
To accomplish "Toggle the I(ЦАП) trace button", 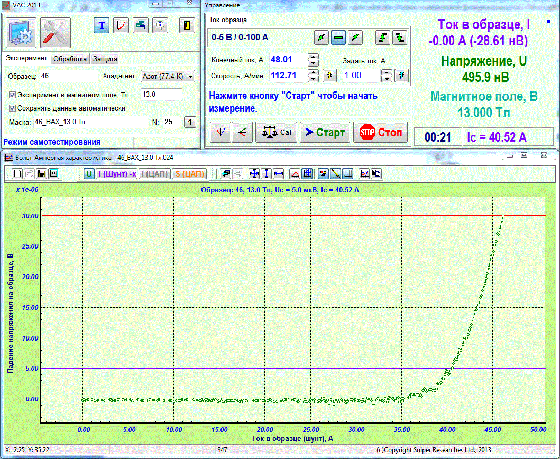I will 155,174.
